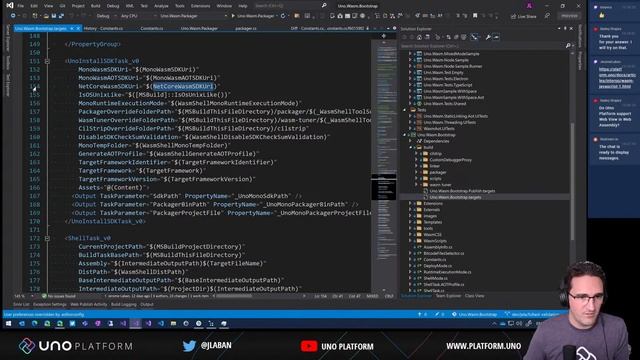This screenshot has width=640, height=360.
Task: Collapse the build folder
Action: 411,147
